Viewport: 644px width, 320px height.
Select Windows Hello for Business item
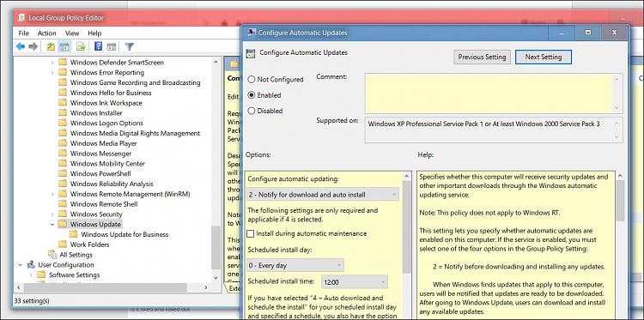(111, 93)
